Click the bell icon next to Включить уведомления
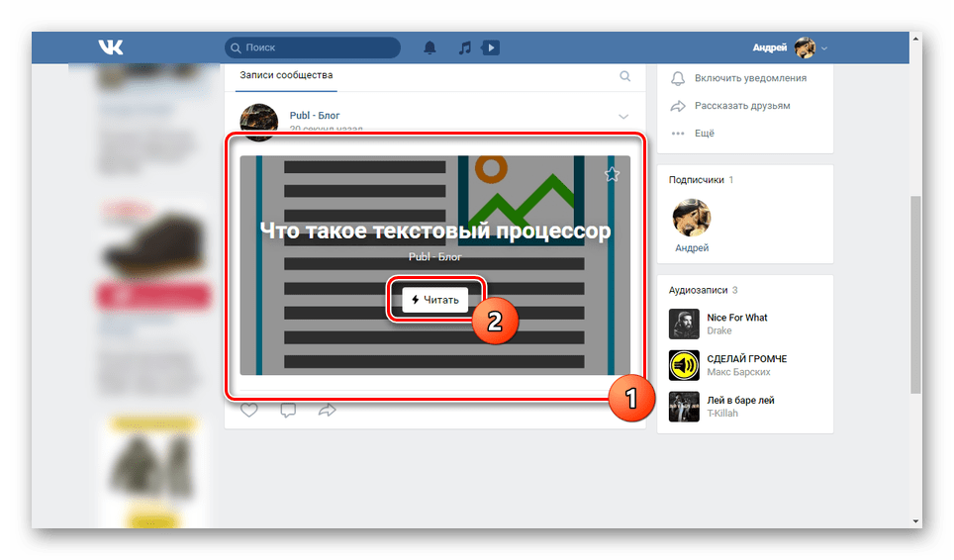954x560 pixels. (678, 78)
